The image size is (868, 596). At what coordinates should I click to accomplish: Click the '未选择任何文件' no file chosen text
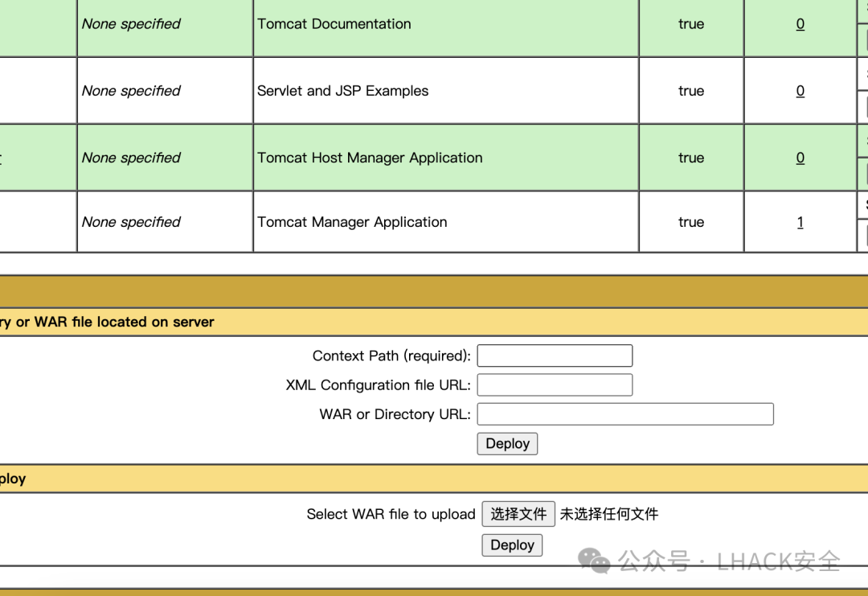point(609,514)
